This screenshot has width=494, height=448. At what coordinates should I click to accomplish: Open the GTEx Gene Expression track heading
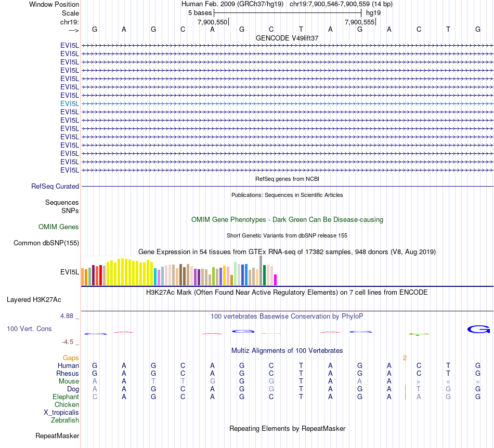click(x=287, y=252)
